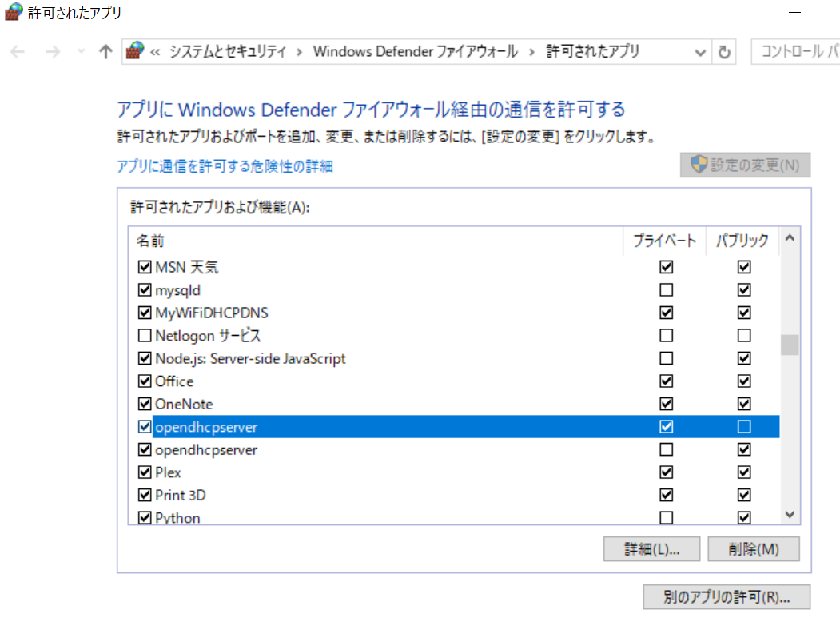The width and height of the screenshot is (840, 618).
Task: Select the Plex list entry
Action: (168, 472)
